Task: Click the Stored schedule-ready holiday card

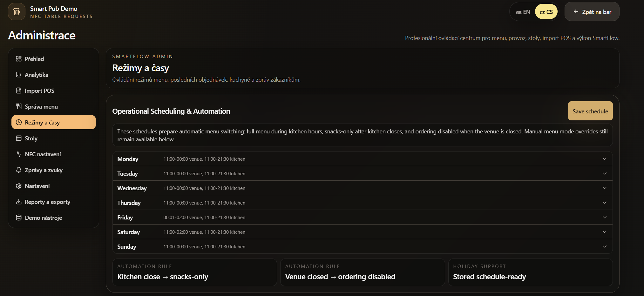Action: pos(530,272)
